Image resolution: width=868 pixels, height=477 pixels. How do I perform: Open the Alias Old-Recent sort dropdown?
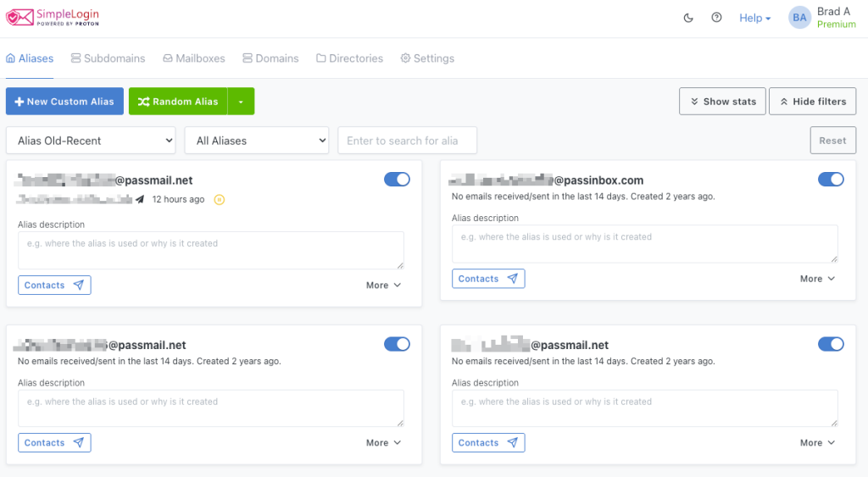[x=91, y=141]
